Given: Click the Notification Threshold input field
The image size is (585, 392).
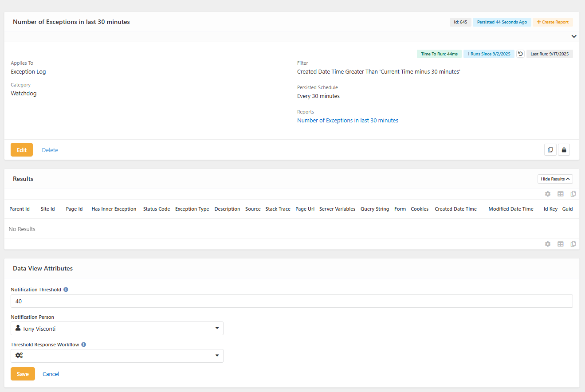Looking at the screenshot, I should (291, 301).
